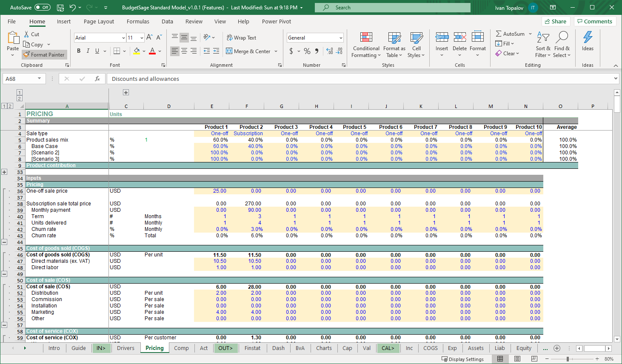
Task: Click the Share button
Action: 555,21
